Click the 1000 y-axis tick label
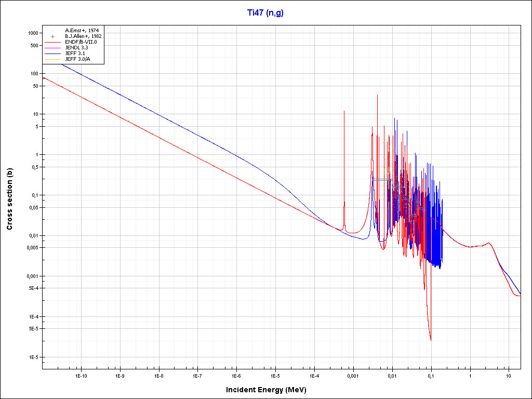 (x=33, y=33)
